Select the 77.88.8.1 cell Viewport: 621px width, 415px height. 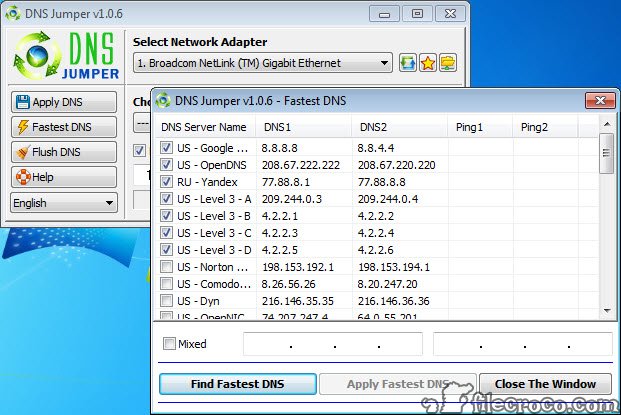286,182
